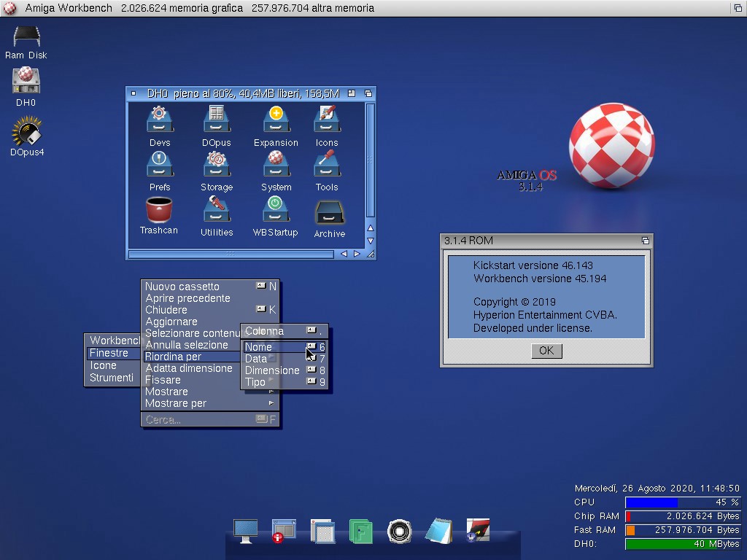Click the DH0 window down scroll arrow

tap(370, 241)
